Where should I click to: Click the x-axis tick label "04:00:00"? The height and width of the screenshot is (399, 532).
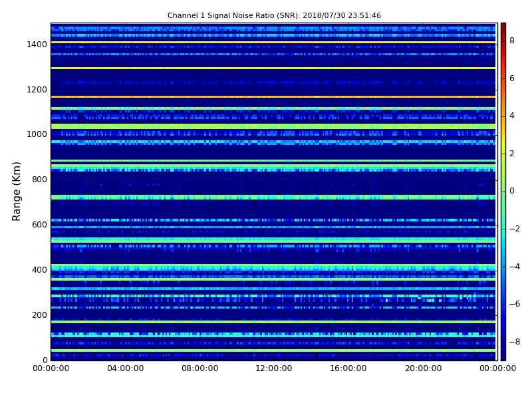click(126, 368)
